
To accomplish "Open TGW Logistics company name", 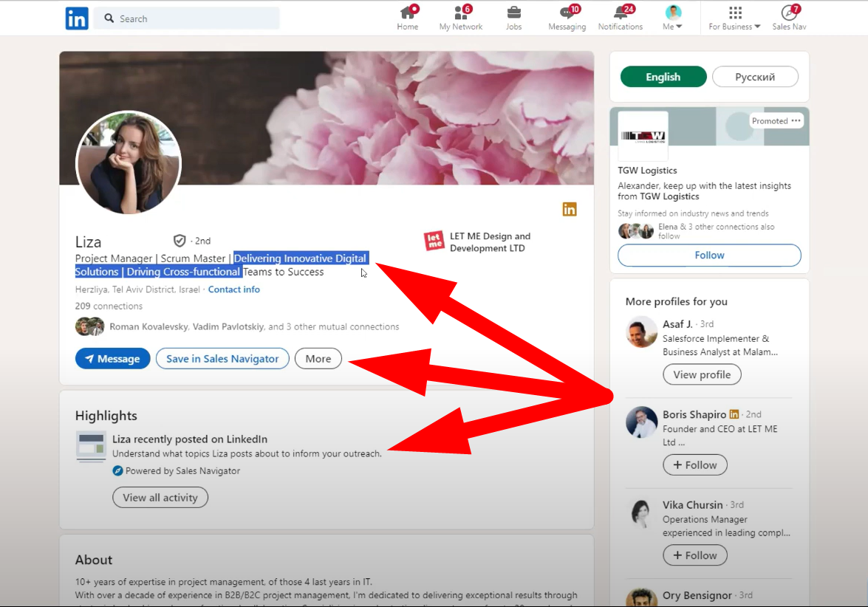I will tap(647, 171).
